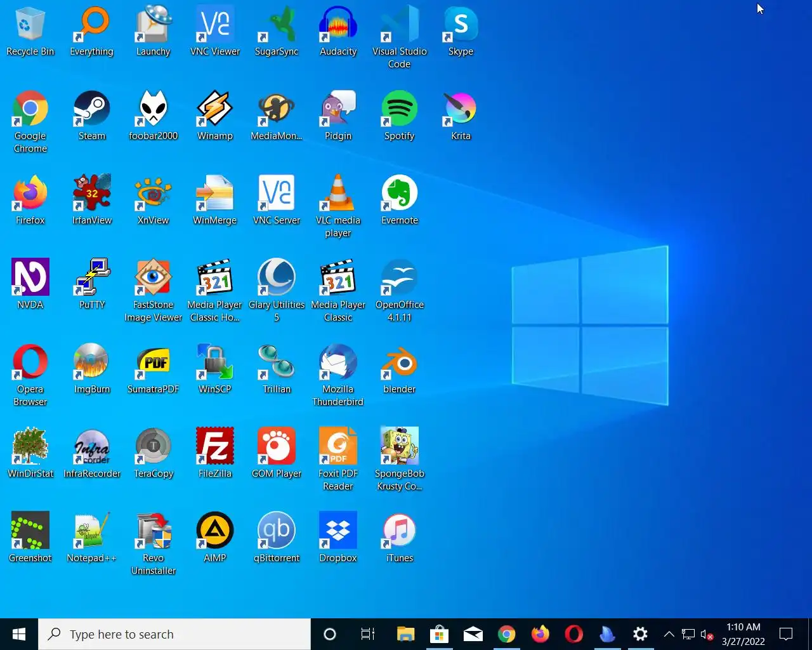Click the FileZilla desktop icon
This screenshot has width=812, height=650.
pyautogui.click(x=214, y=454)
